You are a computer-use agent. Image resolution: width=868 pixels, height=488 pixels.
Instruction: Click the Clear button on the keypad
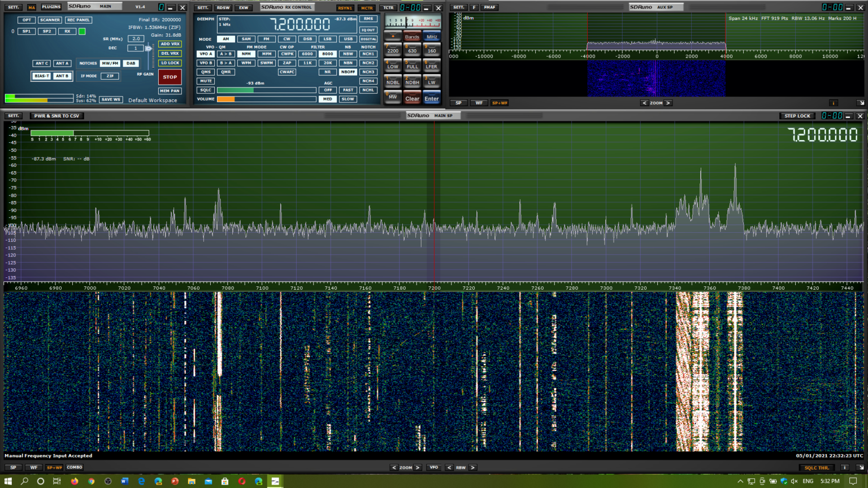click(412, 98)
